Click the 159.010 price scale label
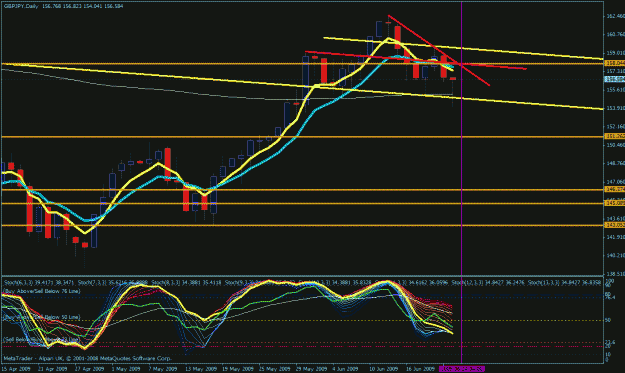 (x=615, y=53)
